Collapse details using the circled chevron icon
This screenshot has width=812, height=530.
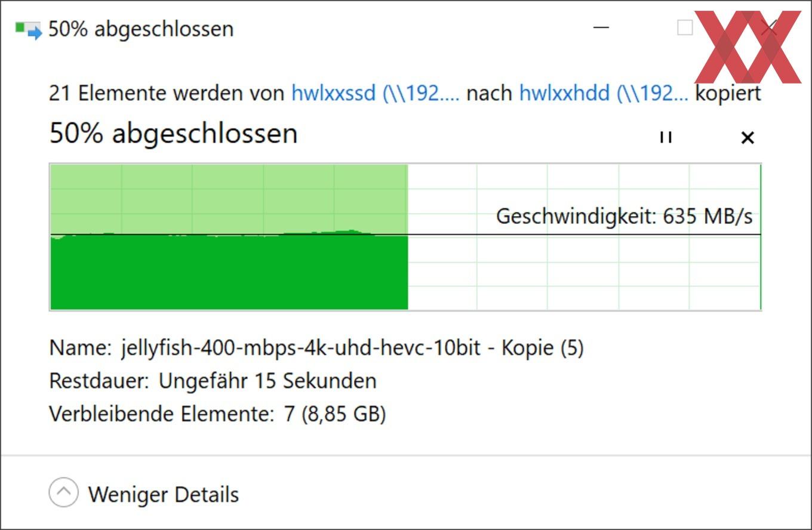click(63, 493)
